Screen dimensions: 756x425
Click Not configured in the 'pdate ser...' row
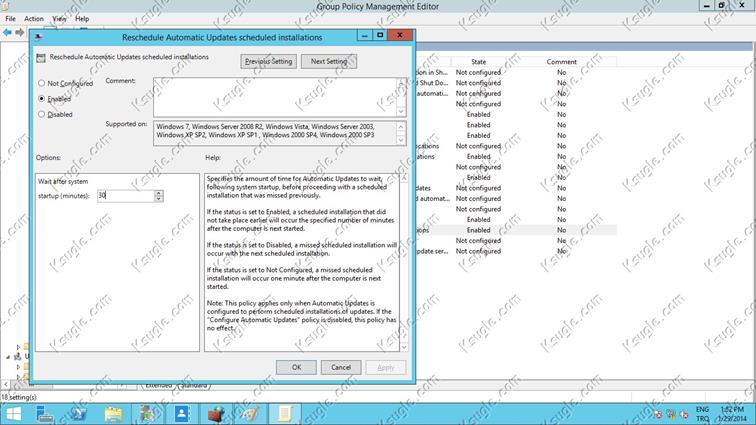(x=478, y=251)
